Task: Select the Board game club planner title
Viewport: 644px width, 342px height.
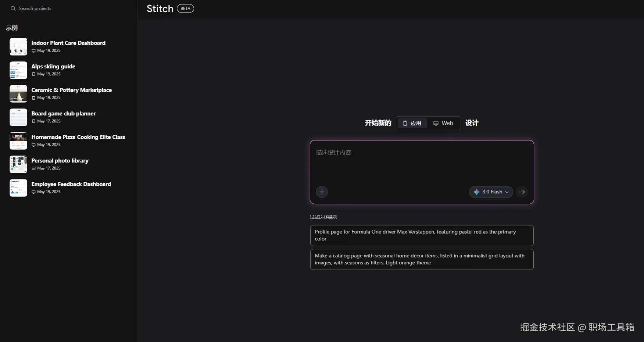Action: pos(63,114)
